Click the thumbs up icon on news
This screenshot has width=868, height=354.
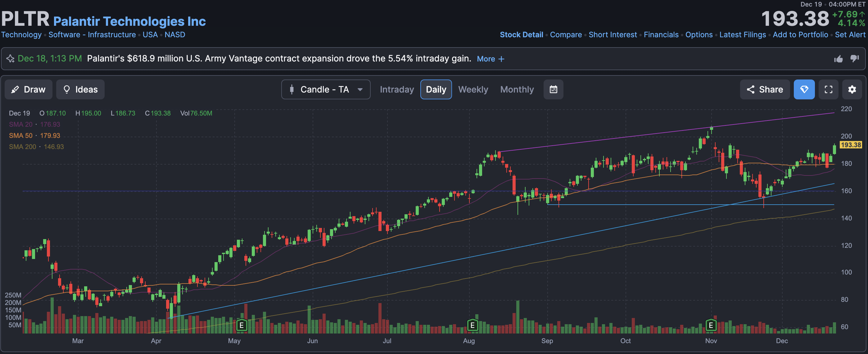click(838, 59)
